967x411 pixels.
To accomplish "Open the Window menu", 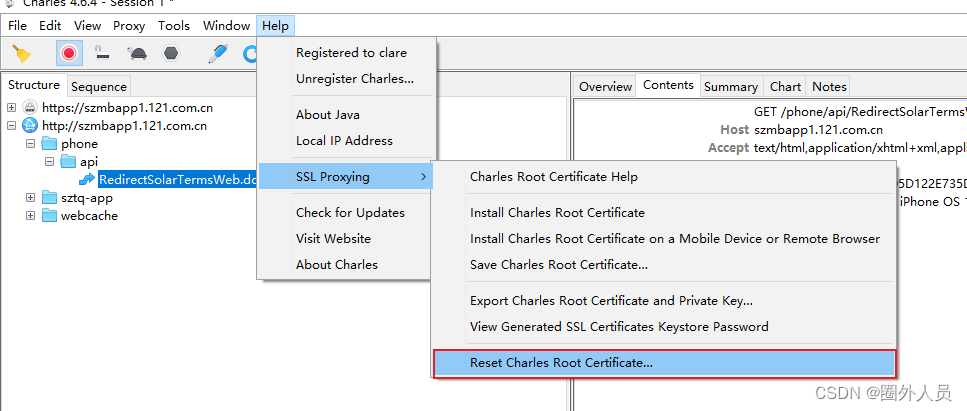I will point(226,26).
